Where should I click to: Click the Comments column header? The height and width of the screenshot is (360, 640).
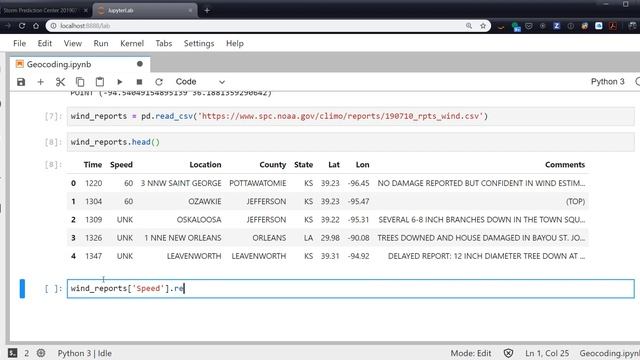(564, 164)
